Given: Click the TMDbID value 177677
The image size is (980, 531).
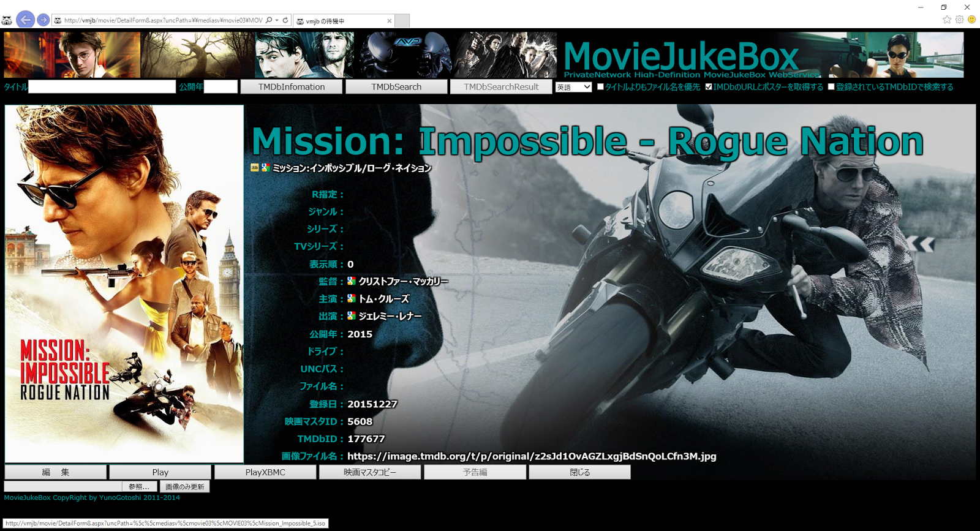Looking at the screenshot, I should tap(366, 439).
